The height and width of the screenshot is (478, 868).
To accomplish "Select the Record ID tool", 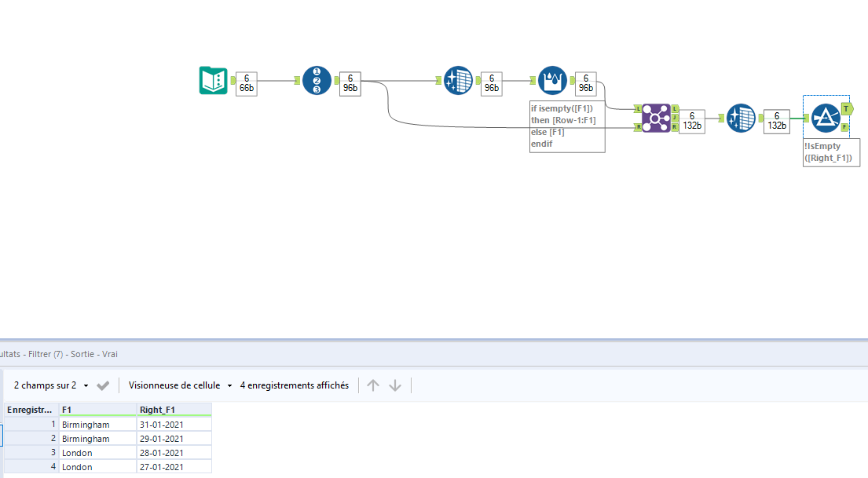I will [x=316, y=80].
